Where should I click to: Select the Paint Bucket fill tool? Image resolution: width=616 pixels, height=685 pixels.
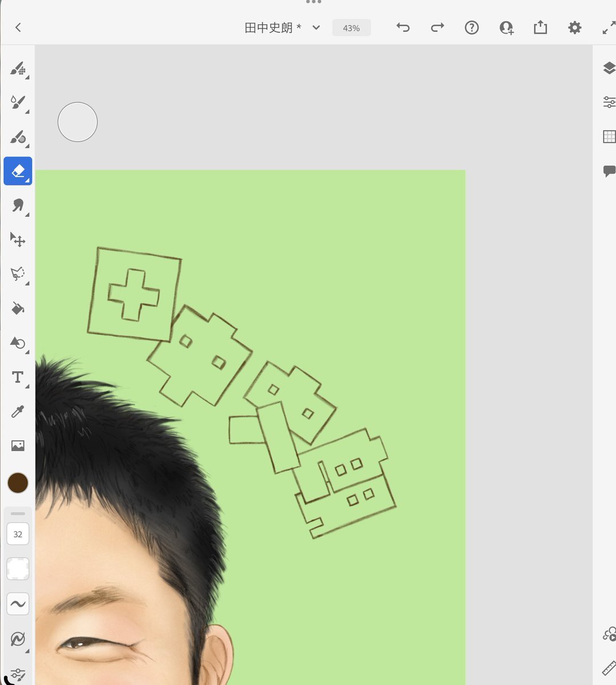coord(18,309)
